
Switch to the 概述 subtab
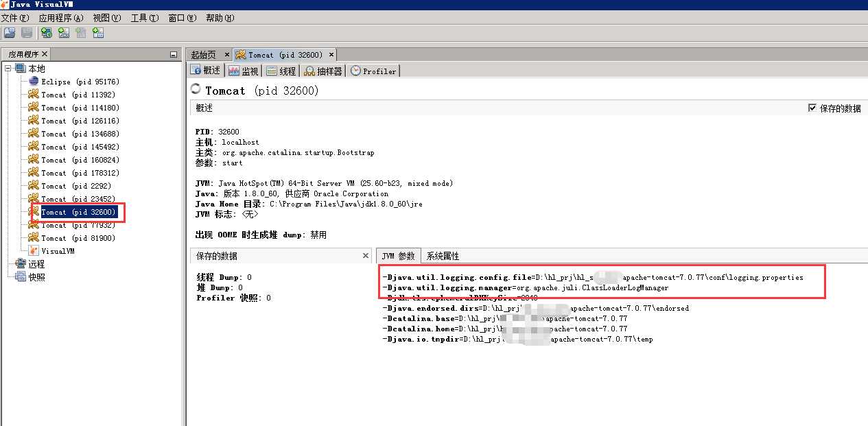click(x=206, y=71)
